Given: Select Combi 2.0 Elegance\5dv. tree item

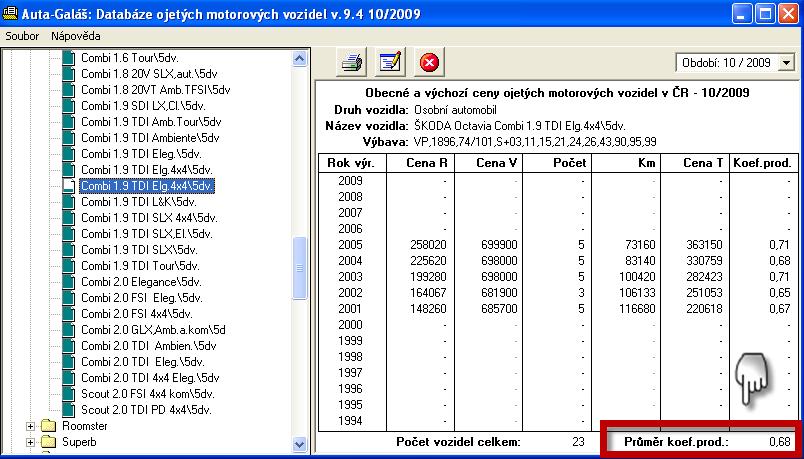Looking at the screenshot, I should pos(142,282).
